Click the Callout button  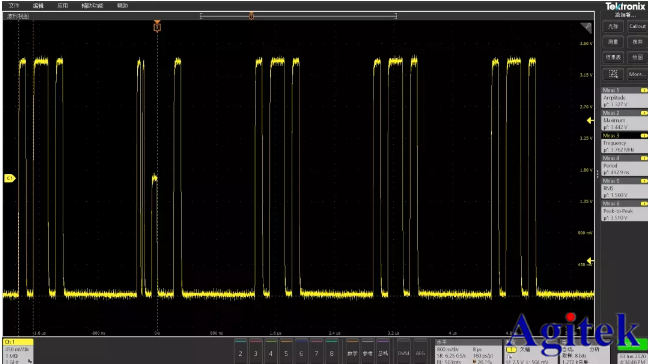637,26
